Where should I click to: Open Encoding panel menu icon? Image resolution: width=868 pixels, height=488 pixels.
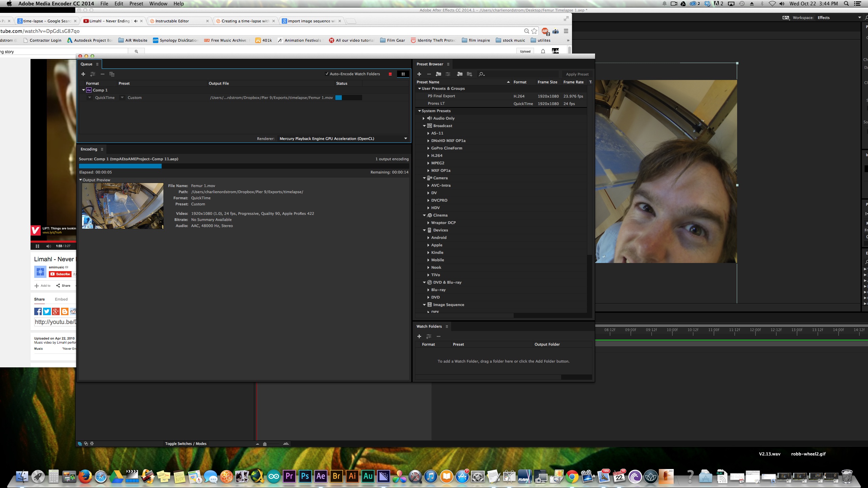click(102, 149)
